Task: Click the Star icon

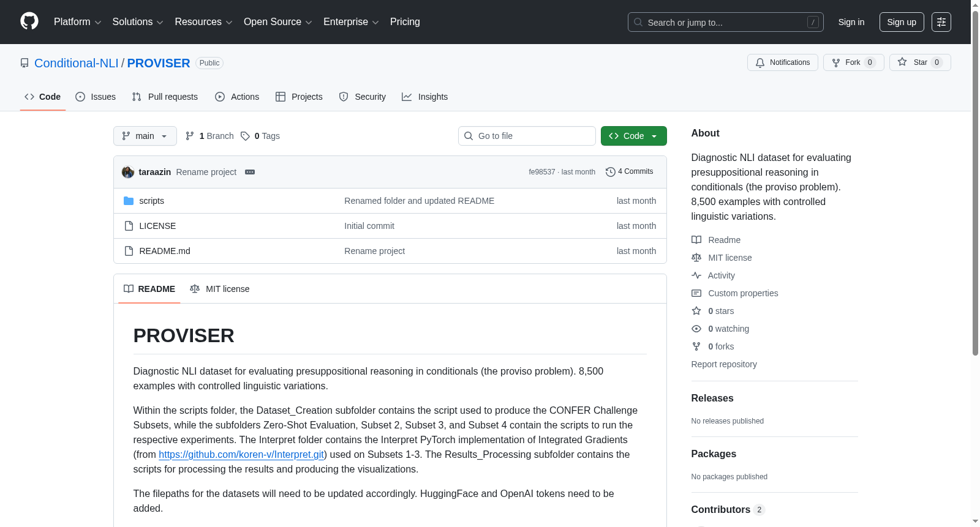Action: 902,62
